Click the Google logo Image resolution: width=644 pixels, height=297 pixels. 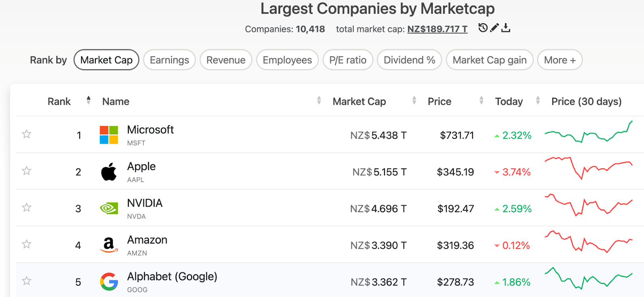pos(109,281)
